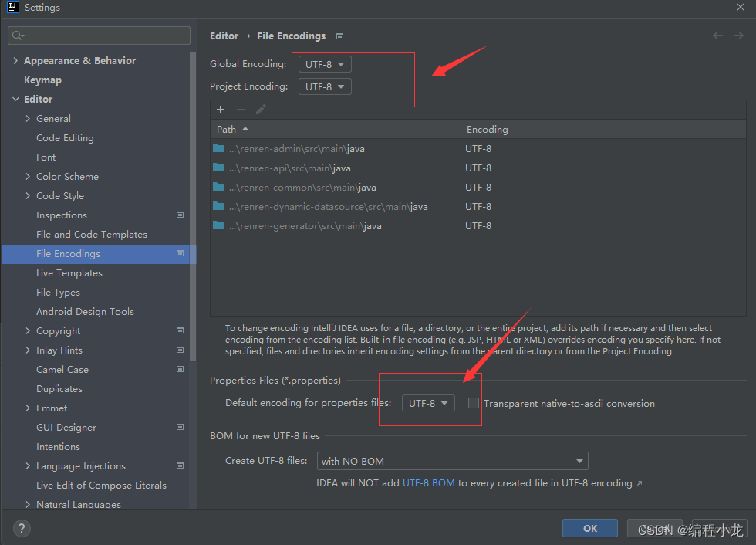Open Live Edit of Compose Literals

point(101,486)
